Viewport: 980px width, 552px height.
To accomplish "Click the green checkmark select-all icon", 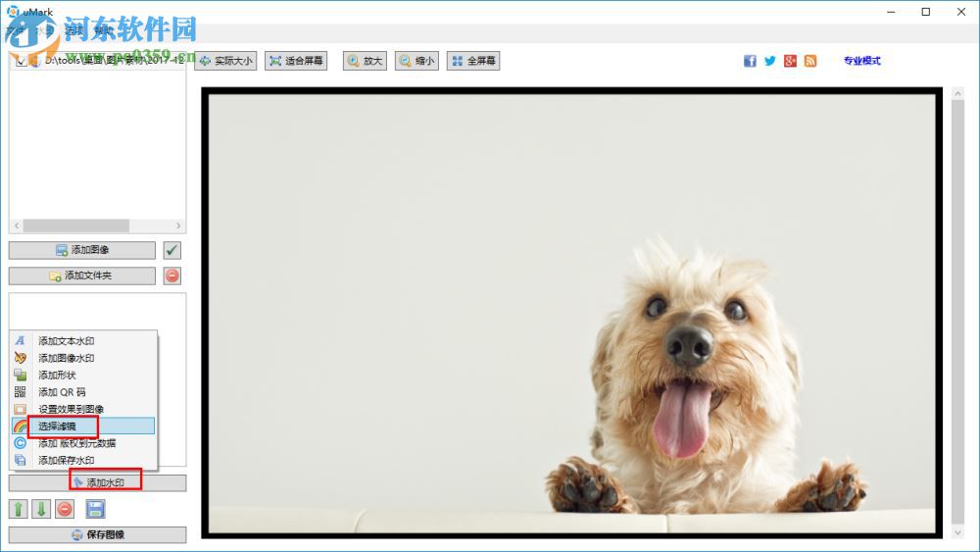I will (171, 250).
